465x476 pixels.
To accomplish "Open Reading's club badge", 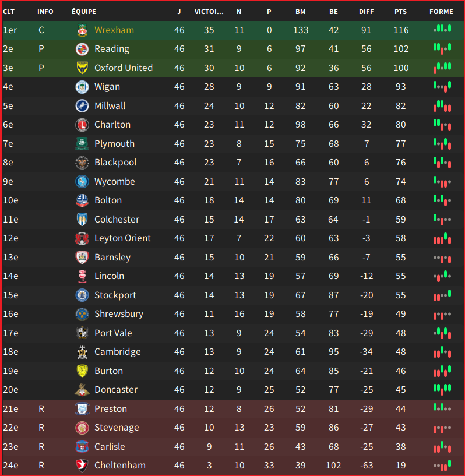I will [x=82, y=49].
